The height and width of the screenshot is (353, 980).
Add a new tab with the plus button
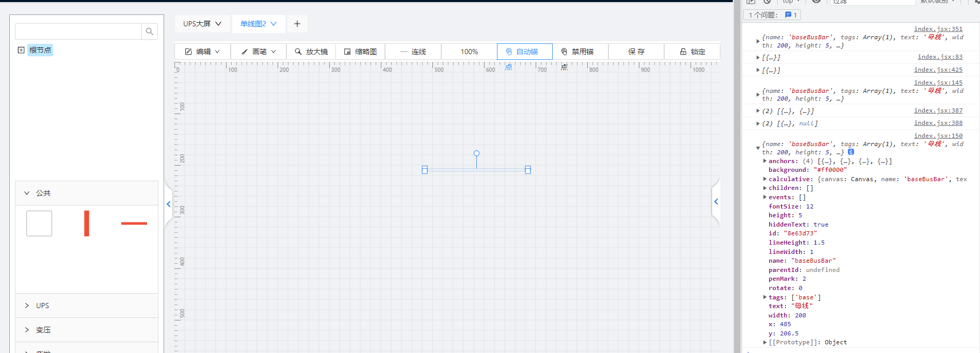coord(297,24)
